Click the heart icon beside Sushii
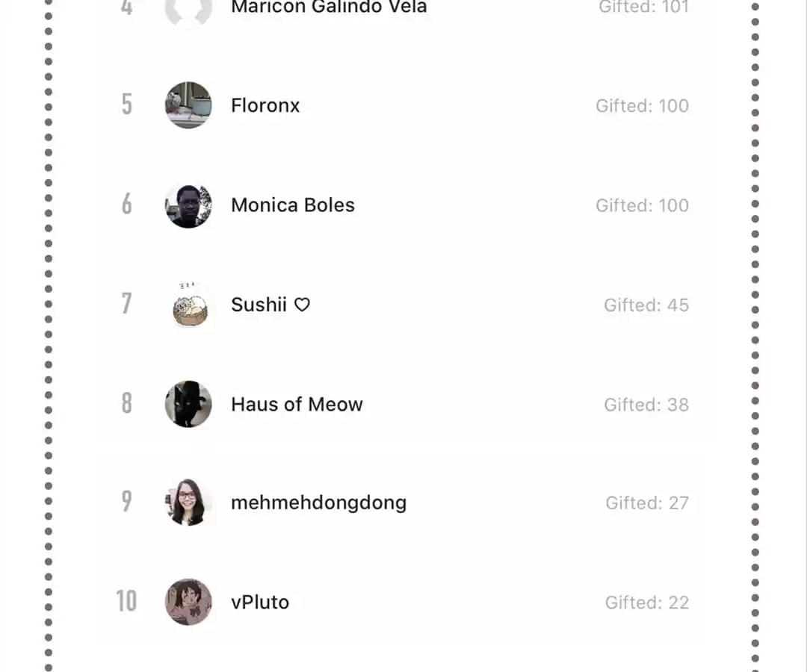 (x=302, y=305)
